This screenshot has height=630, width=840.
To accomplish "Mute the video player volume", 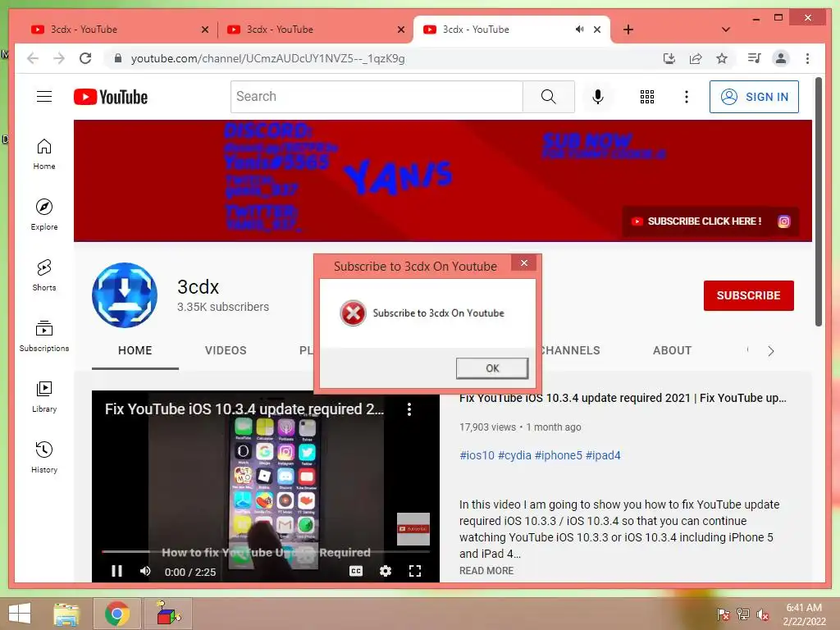I will coord(145,571).
